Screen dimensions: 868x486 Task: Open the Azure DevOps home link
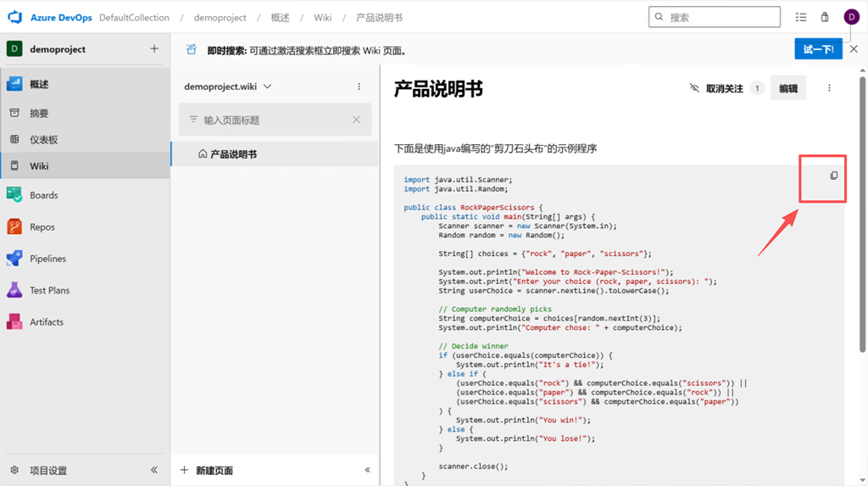[x=61, y=18]
